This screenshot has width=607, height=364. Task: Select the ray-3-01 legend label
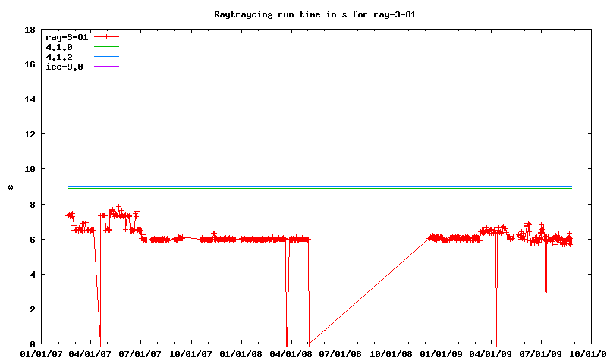(x=68, y=36)
